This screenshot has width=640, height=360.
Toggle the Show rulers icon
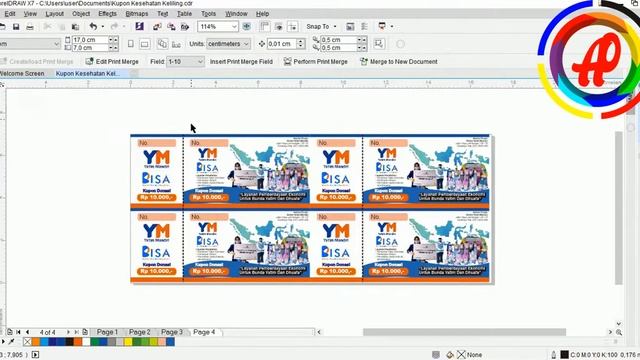(x=265, y=27)
